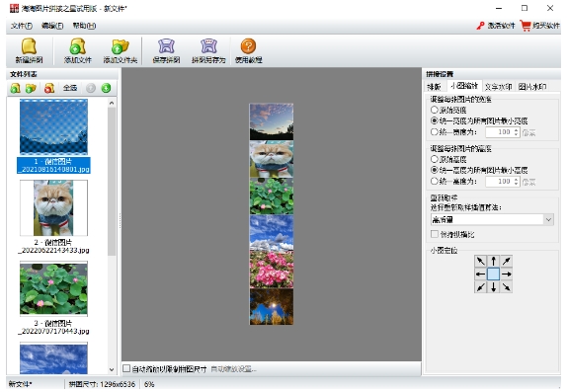The width and height of the screenshot is (567, 392).
Task: Click file list scrollbar up arrow
Action: coord(112,103)
